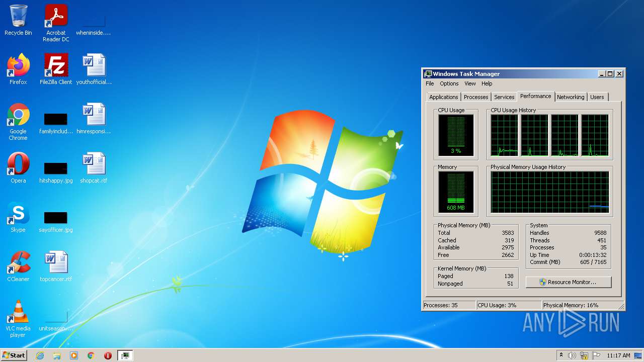Click the status bar text 'Processes: 35'
The image size is (644, 362).
441,305
